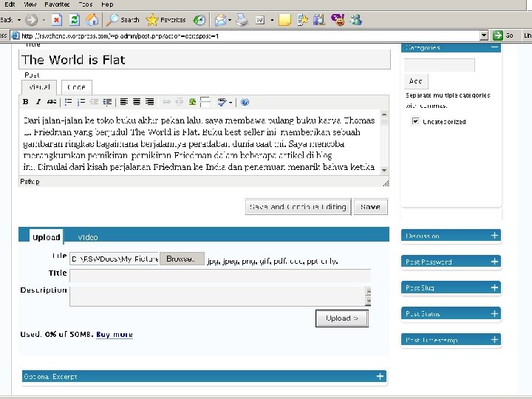
Task: Stop page loading with red X
Action: tap(57, 20)
